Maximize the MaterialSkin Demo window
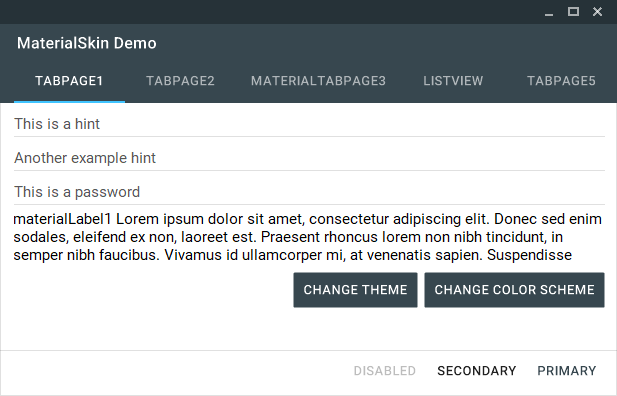 573,12
